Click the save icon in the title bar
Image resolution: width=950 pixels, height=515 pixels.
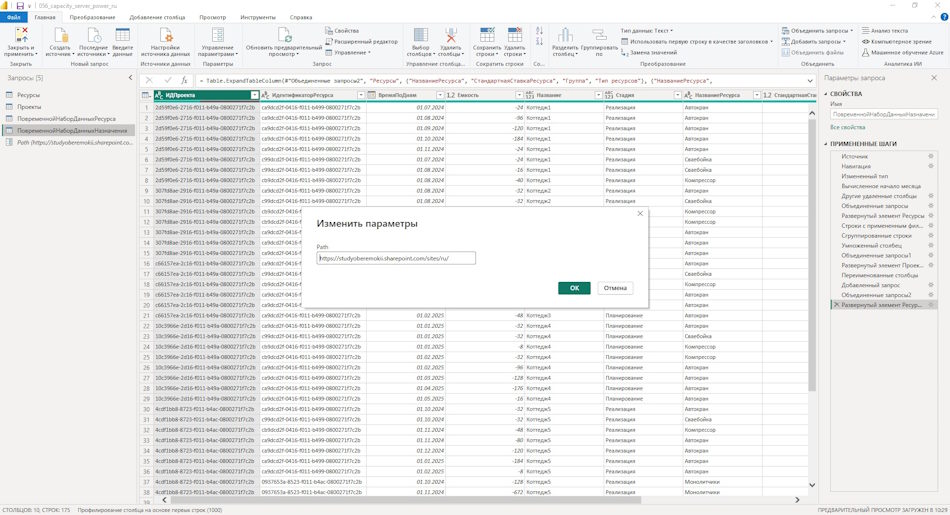coord(20,5)
